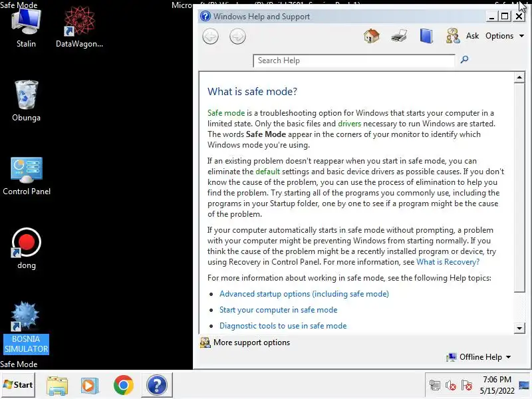Print the help topic with printer icon
This screenshot has width=532, height=399.
(x=399, y=36)
